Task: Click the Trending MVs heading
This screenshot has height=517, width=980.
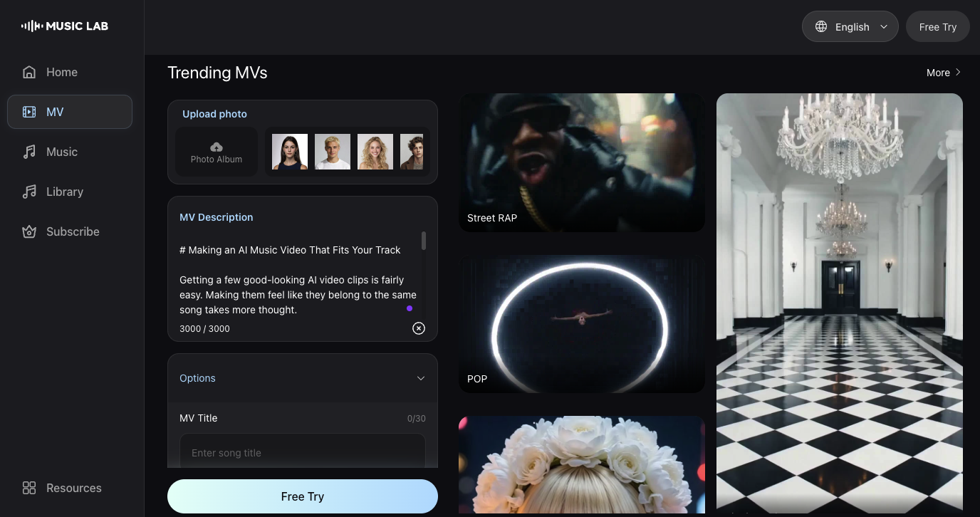Action: 217,73
